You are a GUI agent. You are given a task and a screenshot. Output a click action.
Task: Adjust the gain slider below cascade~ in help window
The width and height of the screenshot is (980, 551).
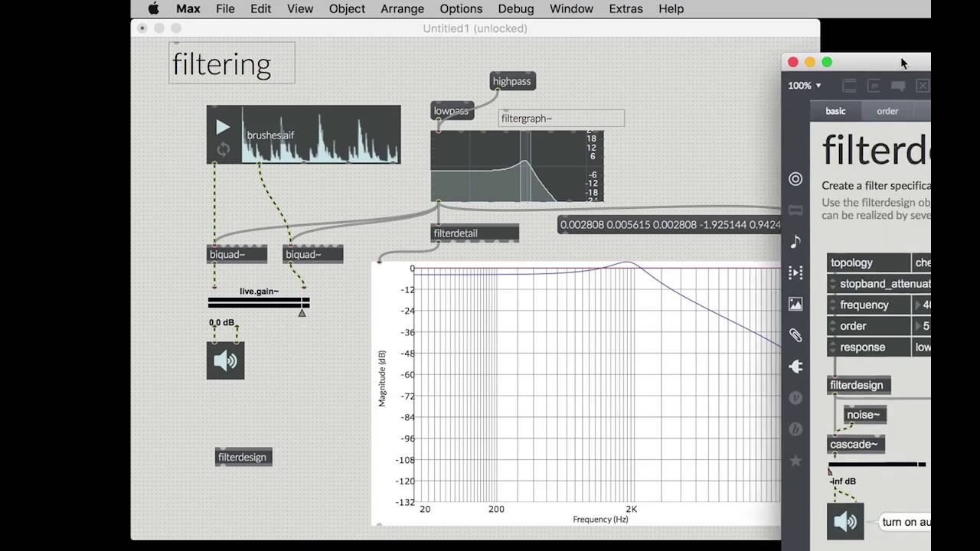877,464
